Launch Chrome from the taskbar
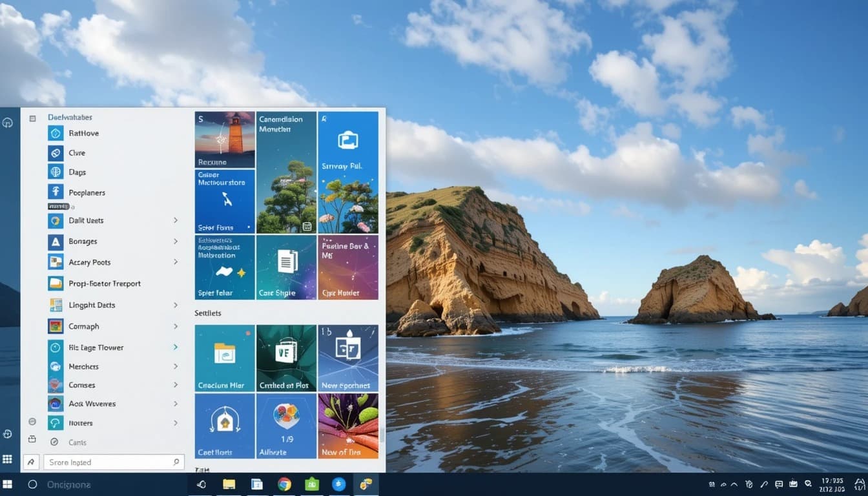This screenshot has height=496, width=868. [284, 484]
